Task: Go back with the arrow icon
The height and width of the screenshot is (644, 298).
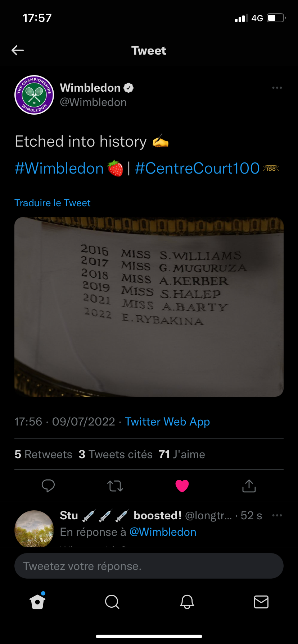Action: coord(18,50)
